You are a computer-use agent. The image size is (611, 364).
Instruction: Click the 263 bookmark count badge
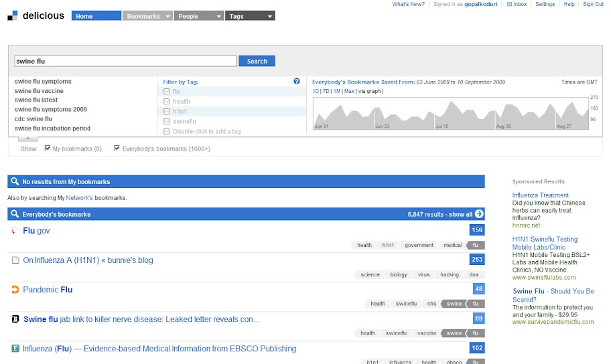[x=477, y=259]
